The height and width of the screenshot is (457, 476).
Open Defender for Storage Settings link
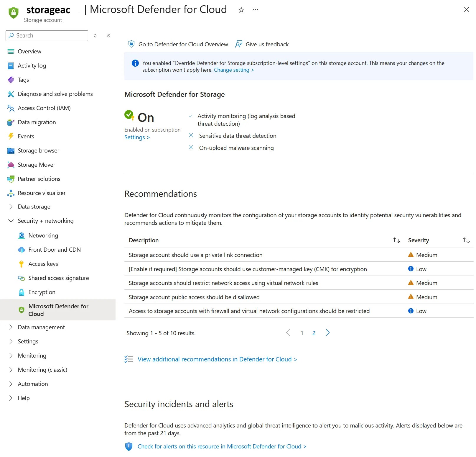137,137
